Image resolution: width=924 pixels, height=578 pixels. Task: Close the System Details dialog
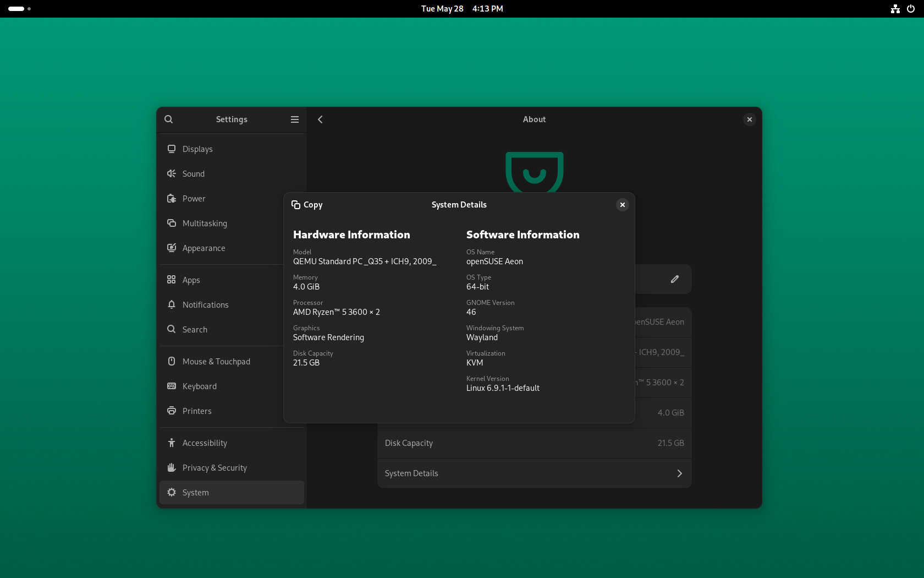pyautogui.click(x=623, y=205)
